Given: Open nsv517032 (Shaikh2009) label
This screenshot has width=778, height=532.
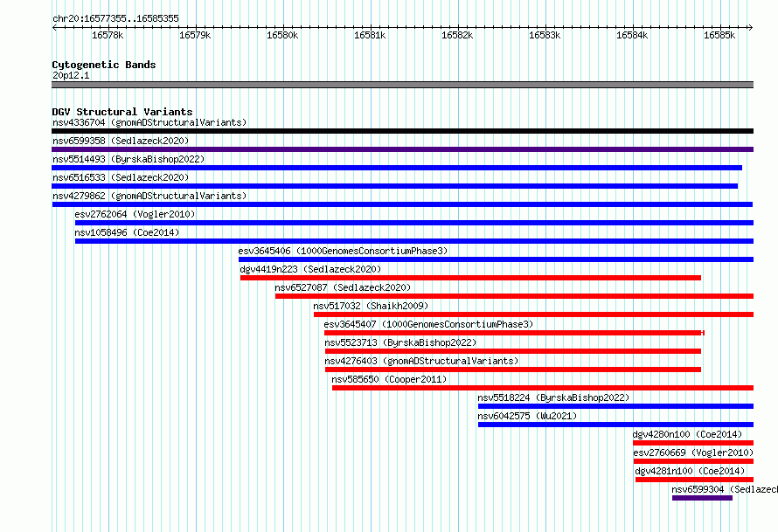Looking at the screenshot, I should click(371, 306).
